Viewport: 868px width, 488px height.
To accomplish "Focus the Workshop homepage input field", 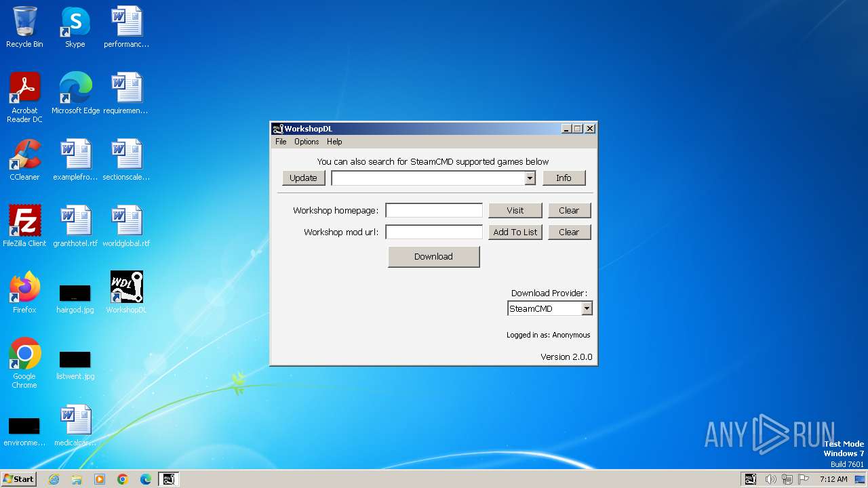I will [x=434, y=210].
